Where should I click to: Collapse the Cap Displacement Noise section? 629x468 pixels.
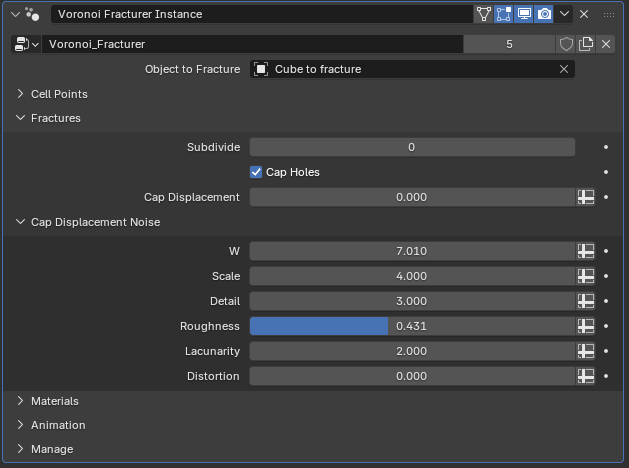(x=21, y=222)
